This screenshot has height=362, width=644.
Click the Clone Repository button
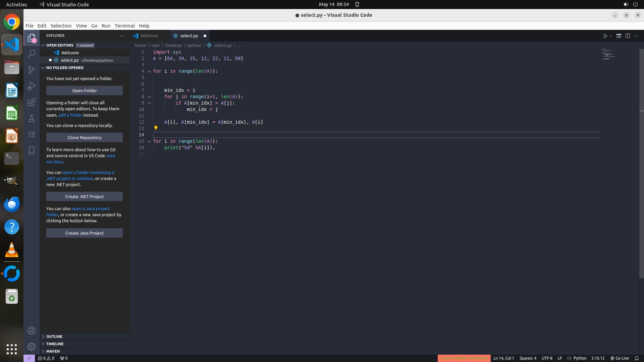pos(85,137)
